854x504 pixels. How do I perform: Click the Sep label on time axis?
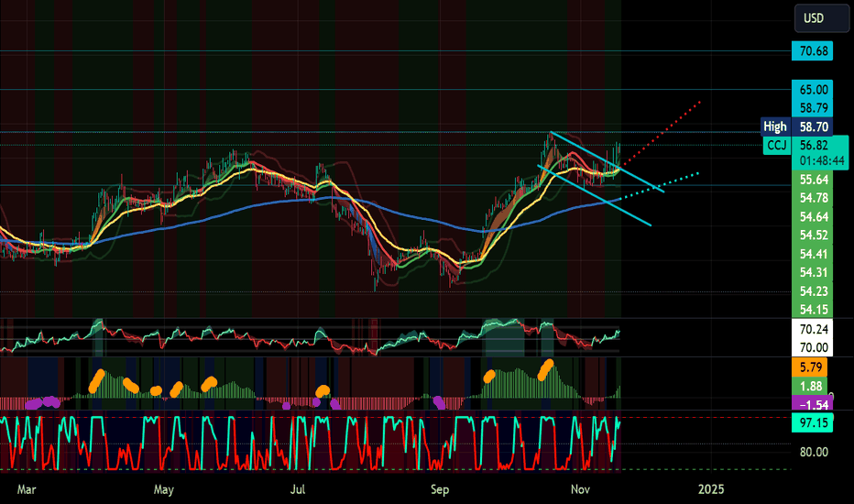tap(440, 489)
